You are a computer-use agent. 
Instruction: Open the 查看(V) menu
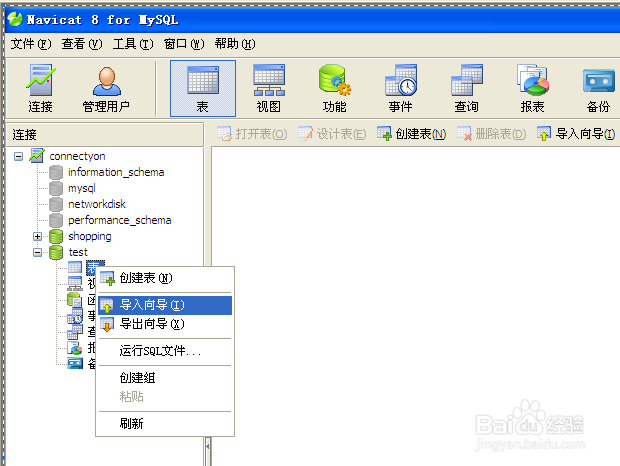click(x=82, y=44)
